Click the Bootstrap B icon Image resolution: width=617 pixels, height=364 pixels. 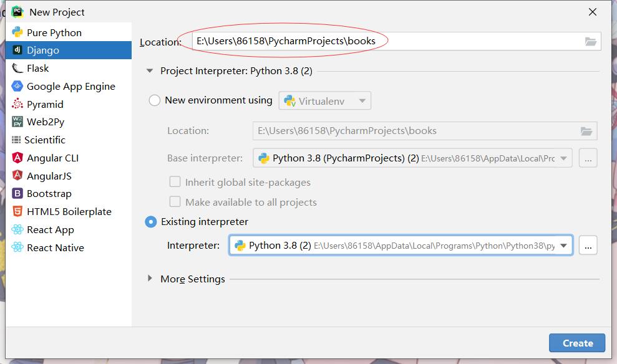point(17,193)
